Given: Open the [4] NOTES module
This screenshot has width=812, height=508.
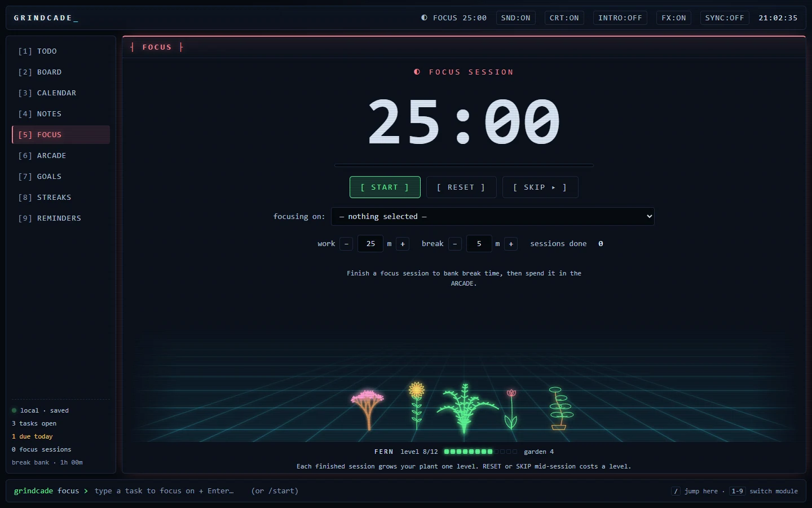Looking at the screenshot, I should coord(61,114).
